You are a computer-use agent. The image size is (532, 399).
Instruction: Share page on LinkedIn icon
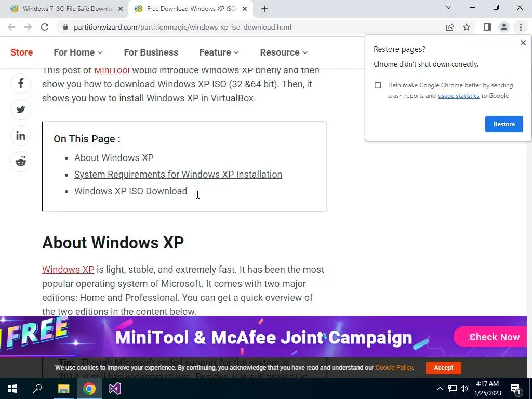pos(21,136)
